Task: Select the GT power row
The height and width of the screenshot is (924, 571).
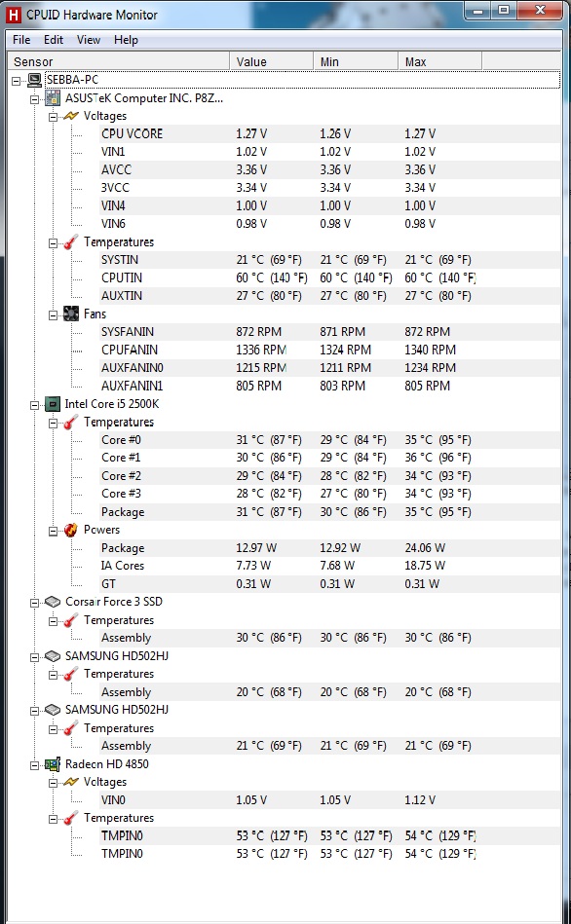Action: (329, 584)
